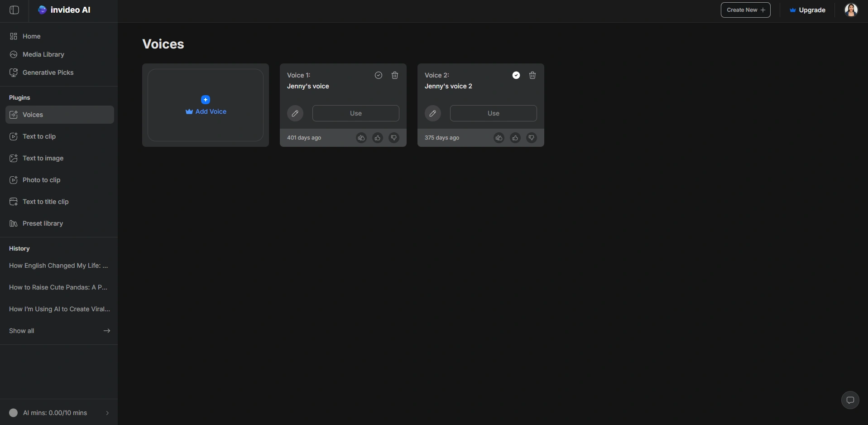
Task: Use Jenny's voice via its Use button
Action: tap(356, 113)
